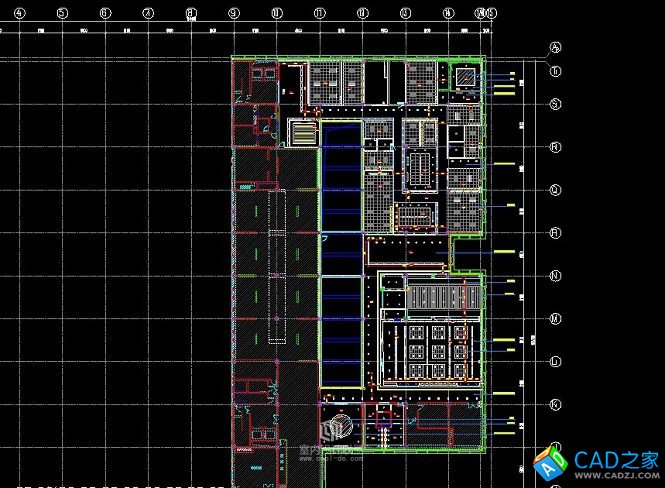Click the hatched square room at top-right
Viewport: 665px width, 488px height.
point(467,78)
